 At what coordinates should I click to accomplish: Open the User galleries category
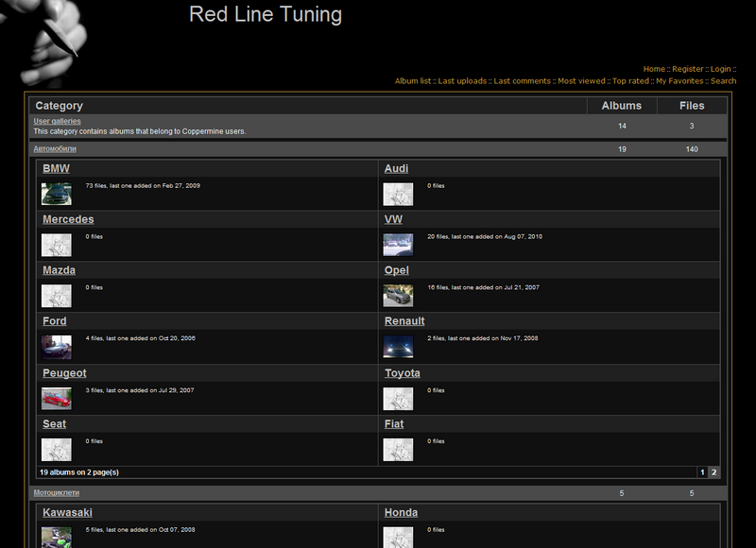tap(57, 121)
